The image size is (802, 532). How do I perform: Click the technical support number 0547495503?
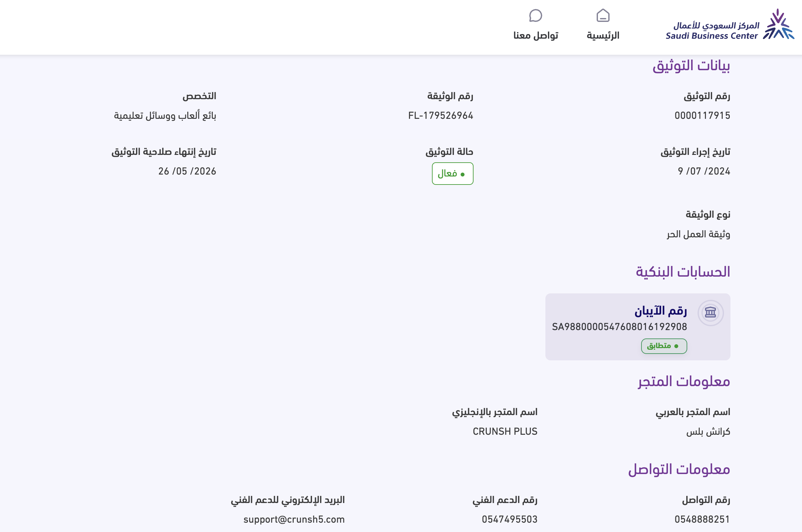509,519
